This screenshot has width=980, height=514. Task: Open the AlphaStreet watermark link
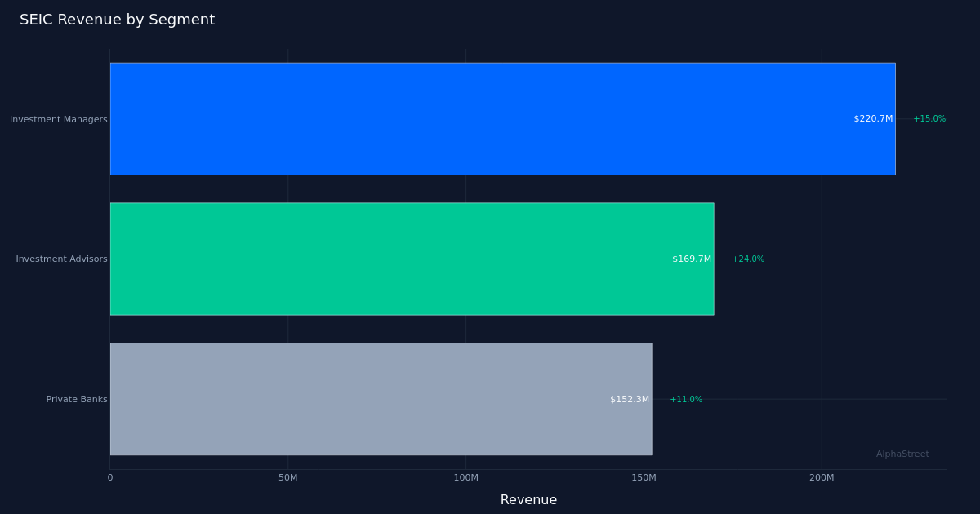coord(902,454)
